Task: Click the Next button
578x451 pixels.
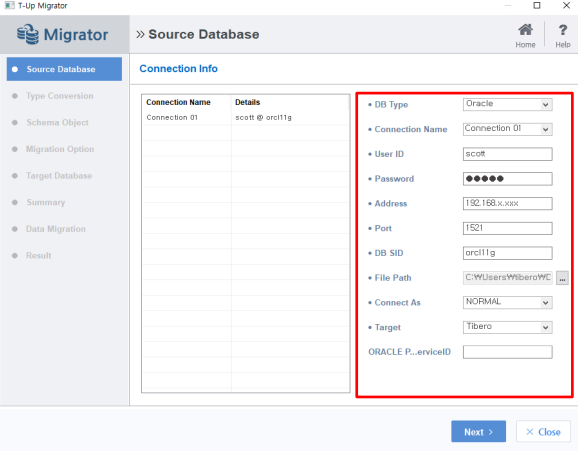Action: (478, 431)
